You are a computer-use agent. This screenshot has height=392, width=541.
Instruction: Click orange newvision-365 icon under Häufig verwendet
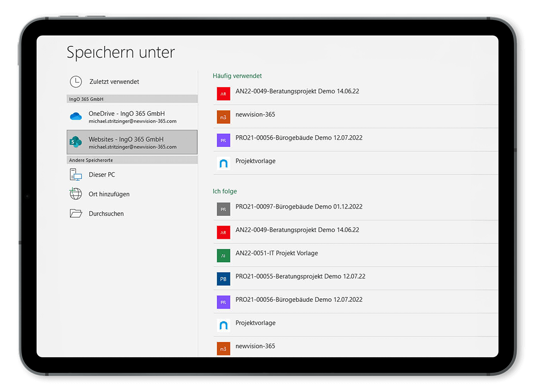tap(223, 117)
